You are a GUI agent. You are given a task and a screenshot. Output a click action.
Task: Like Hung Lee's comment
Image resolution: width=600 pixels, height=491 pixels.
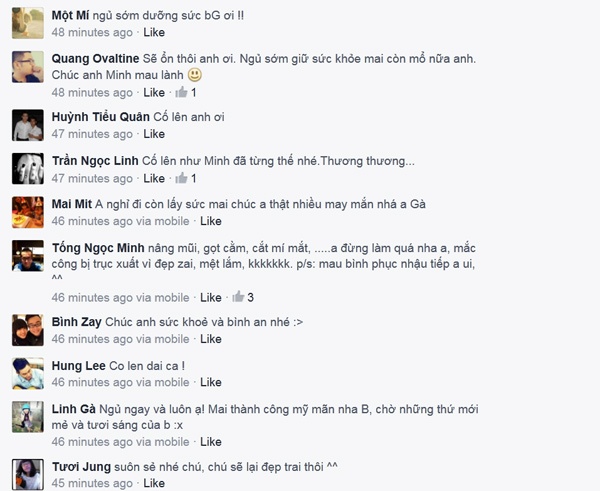point(210,382)
